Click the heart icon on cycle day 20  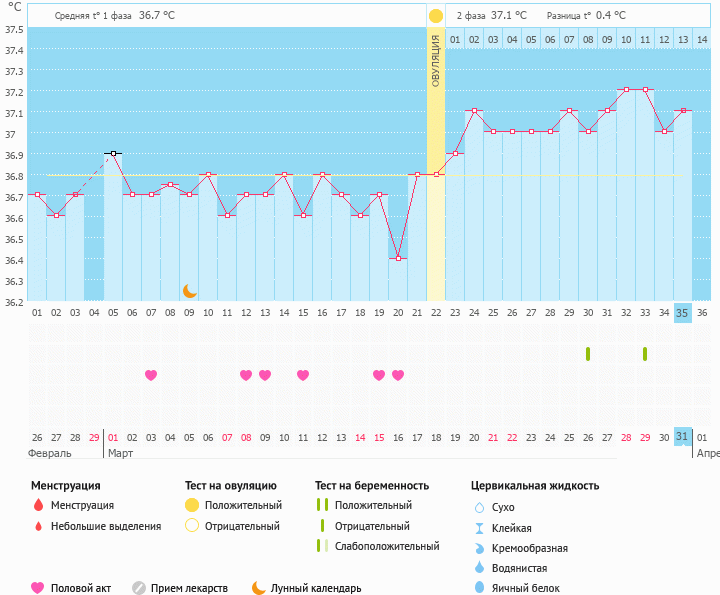click(398, 375)
